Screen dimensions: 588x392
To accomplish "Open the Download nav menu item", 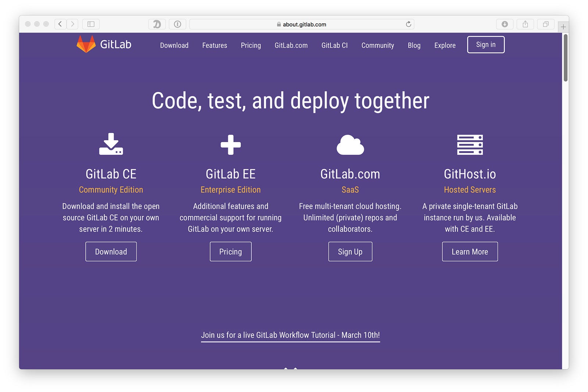I will [x=174, y=45].
